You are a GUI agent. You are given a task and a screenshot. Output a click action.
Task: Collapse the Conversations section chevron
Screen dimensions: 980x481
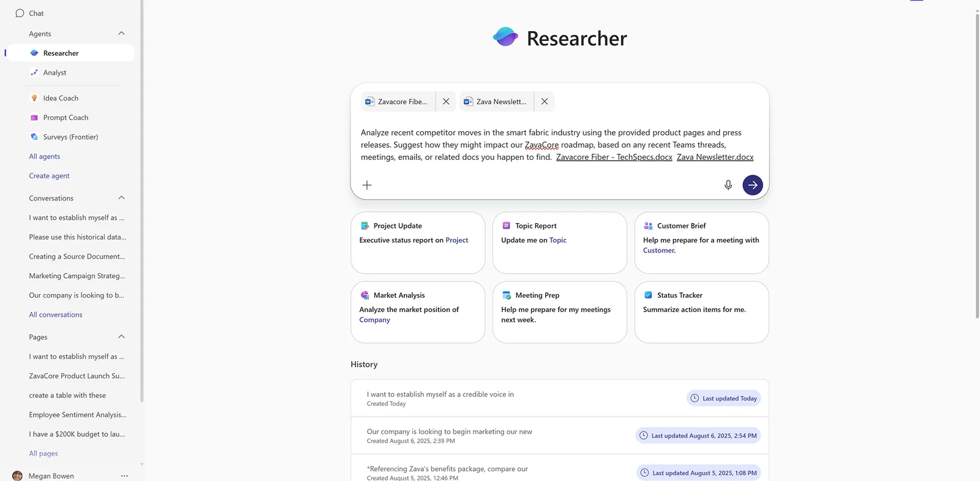point(121,197)
